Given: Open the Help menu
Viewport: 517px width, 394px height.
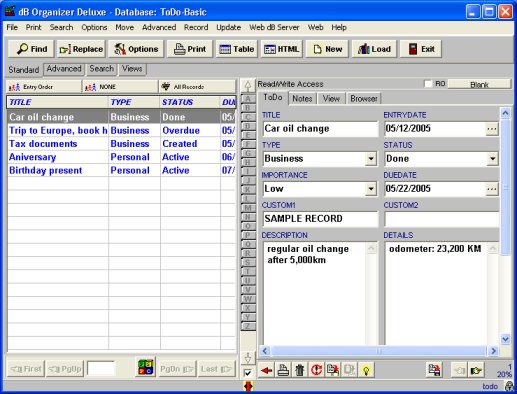Looking at the screenshot, I should click(339, 27).
